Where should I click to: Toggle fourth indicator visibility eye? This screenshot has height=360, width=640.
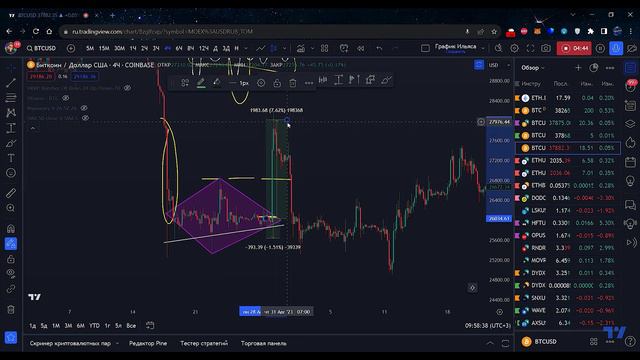85,118
